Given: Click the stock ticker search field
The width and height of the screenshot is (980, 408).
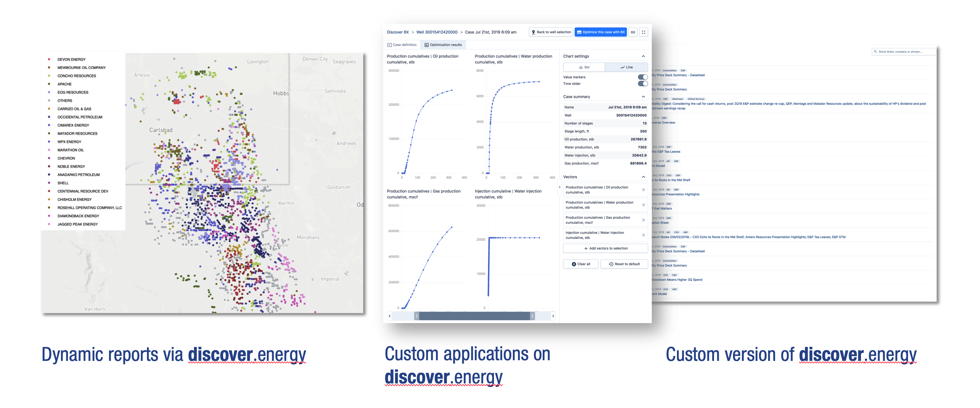Looking at the screenshot, I should [x=903, y=52].
